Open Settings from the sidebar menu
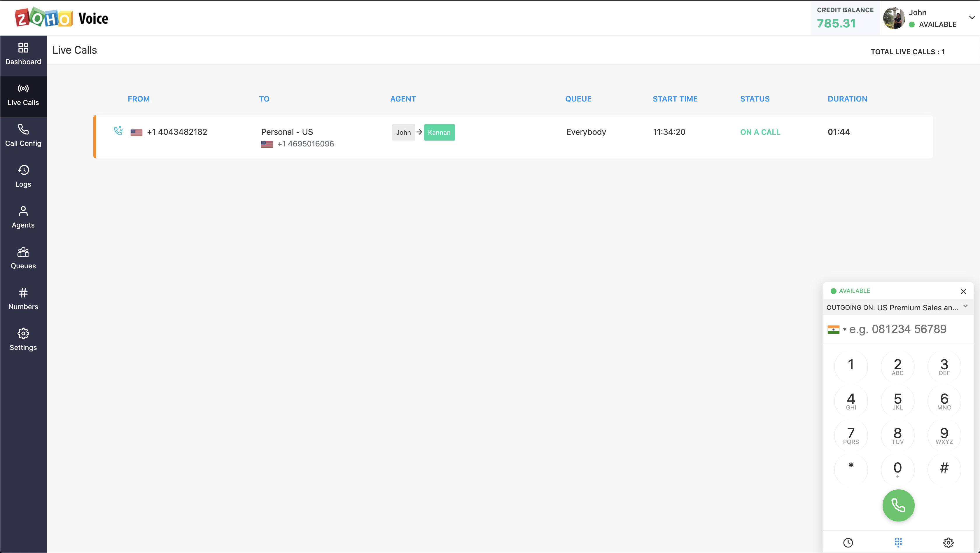980x553 pixels. click(x=23, y=339)
